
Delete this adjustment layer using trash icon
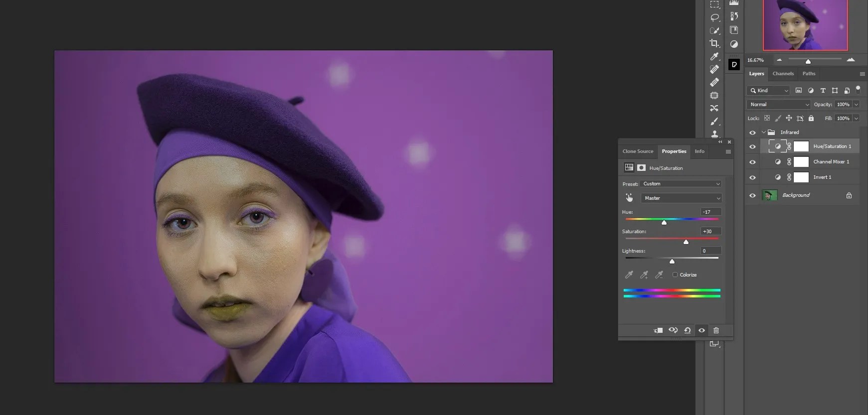(x=716, y=330)
